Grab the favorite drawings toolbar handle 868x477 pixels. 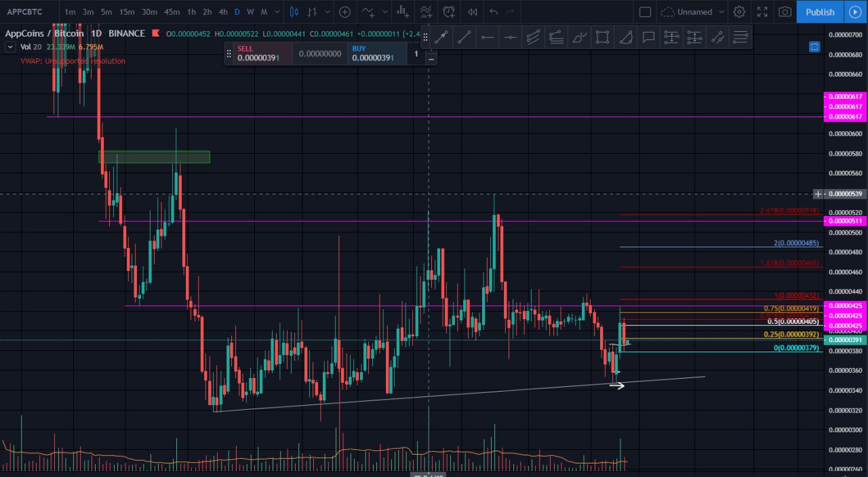pyautogui.click(x=426, y=38)
